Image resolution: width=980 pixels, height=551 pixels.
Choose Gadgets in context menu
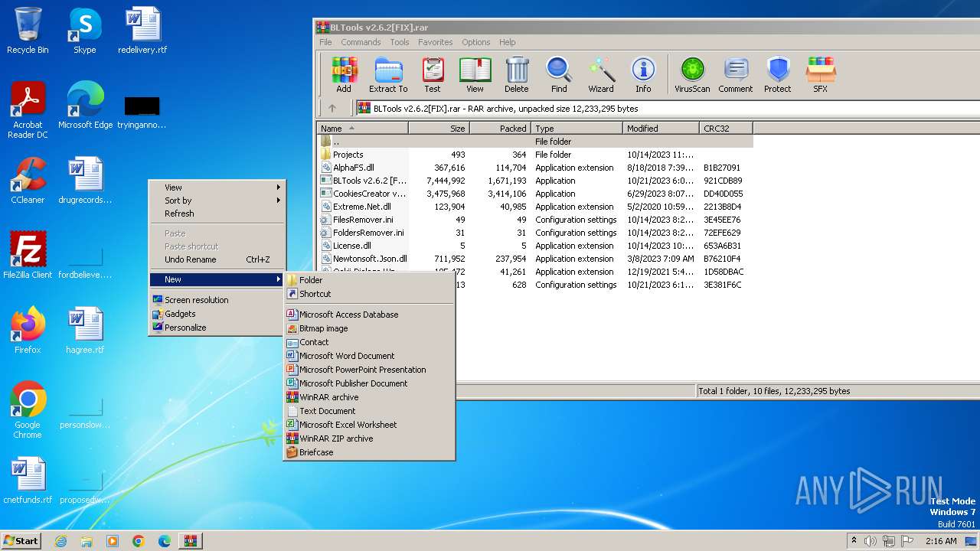tap(217, 314)
